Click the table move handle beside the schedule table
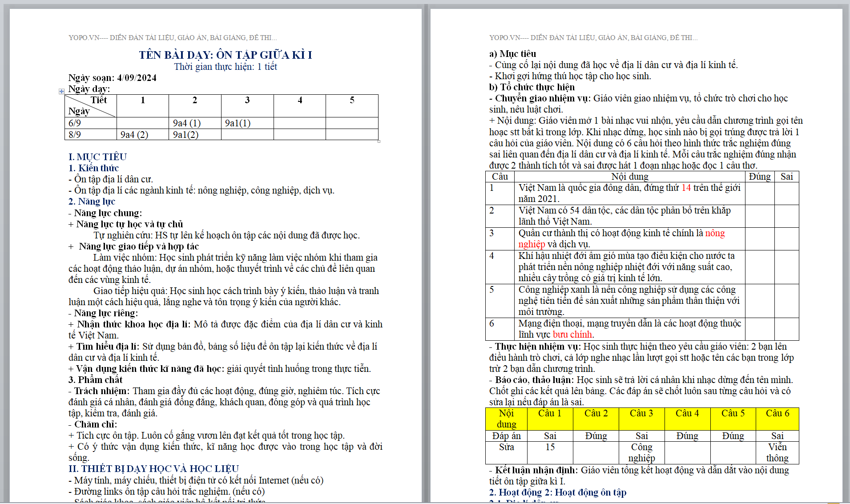 tap(61, 91)
